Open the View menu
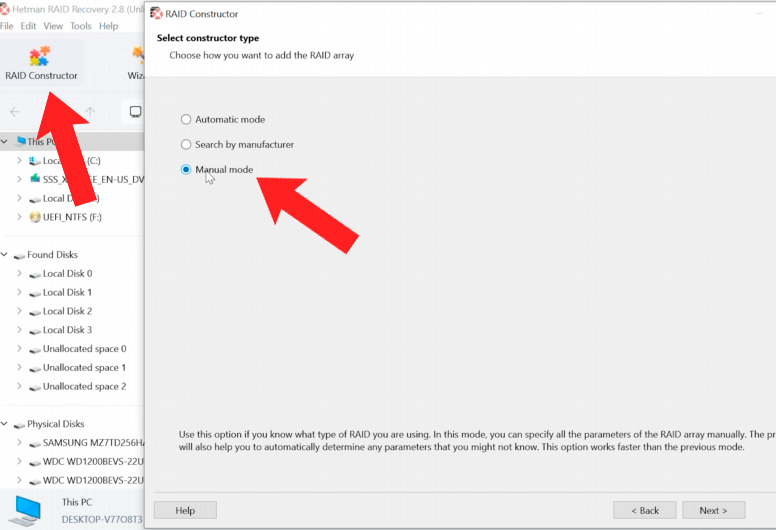The image size is (776, 530). coord(53,26)
